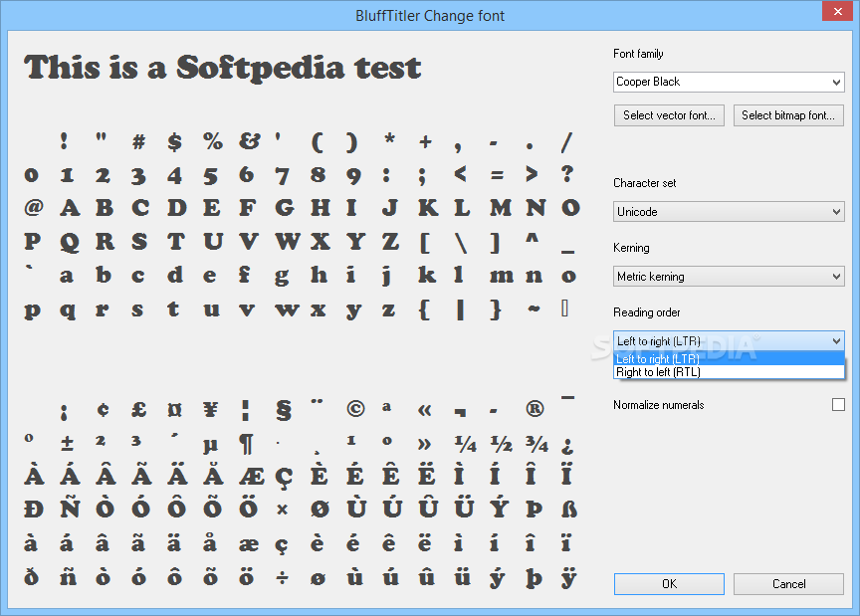
Task: Click the dollar $ glyph
Action: [174, 141]
